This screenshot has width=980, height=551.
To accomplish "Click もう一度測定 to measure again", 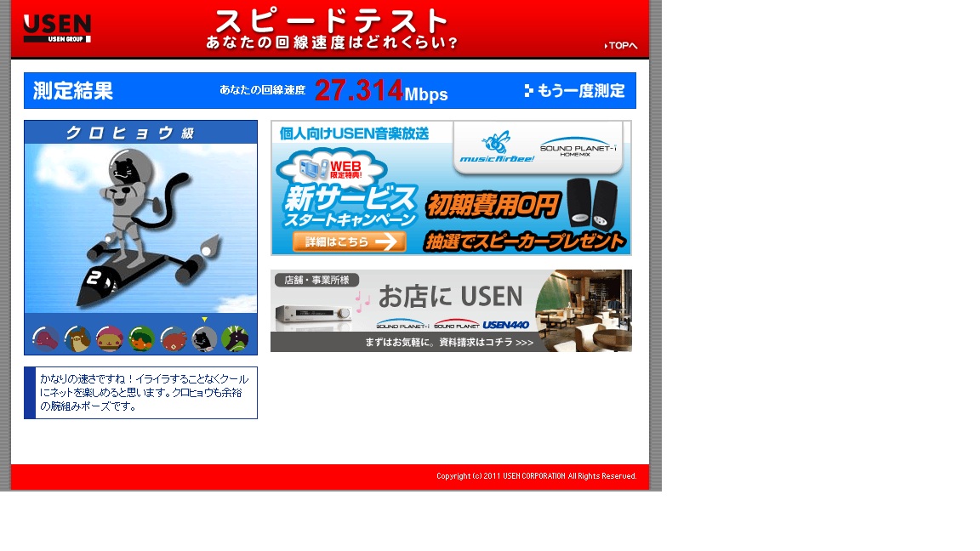I will [574, 91].
